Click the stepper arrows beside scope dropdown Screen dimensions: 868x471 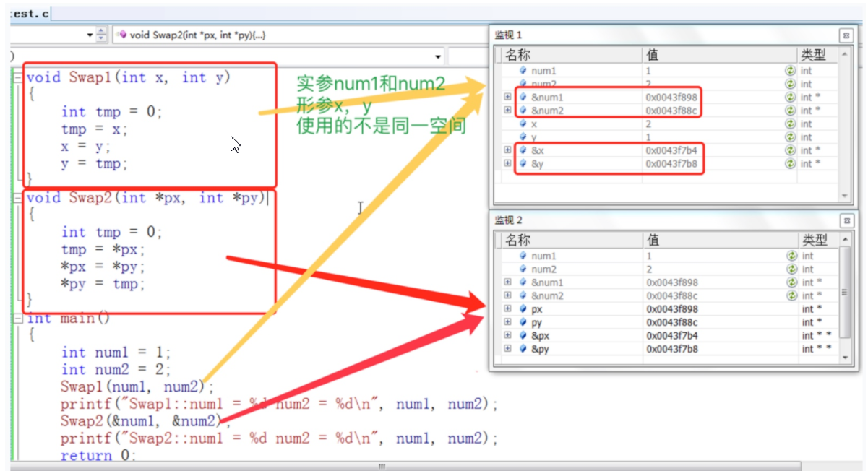[x=101, y=35]
